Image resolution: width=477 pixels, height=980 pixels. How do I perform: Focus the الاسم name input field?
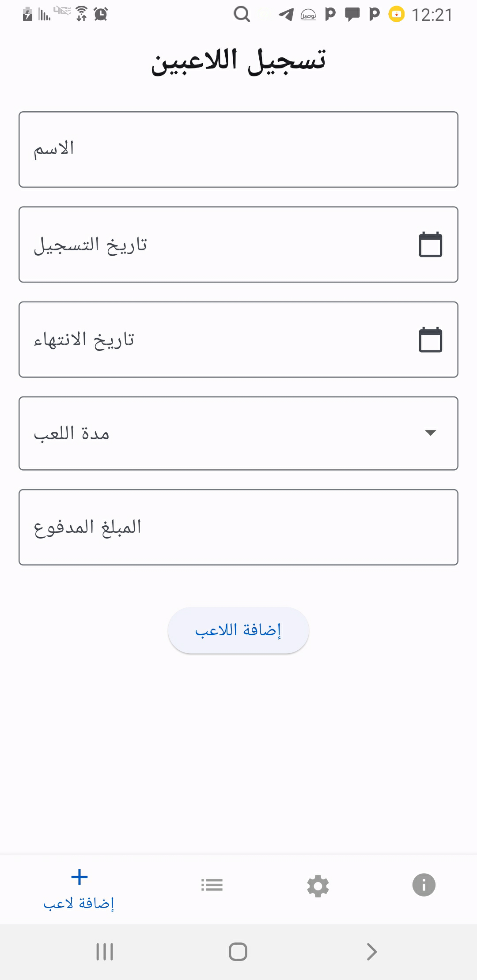pyautogui.click(x=238, y=150)
